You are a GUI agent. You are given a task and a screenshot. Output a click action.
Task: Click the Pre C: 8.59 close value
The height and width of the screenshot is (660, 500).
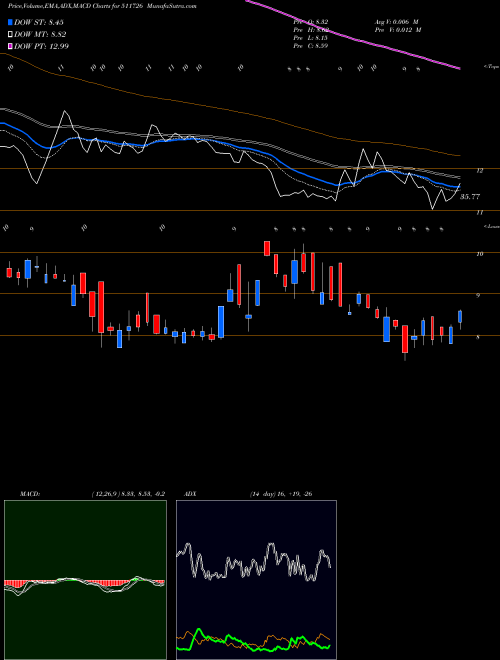[x=311, y=46]
